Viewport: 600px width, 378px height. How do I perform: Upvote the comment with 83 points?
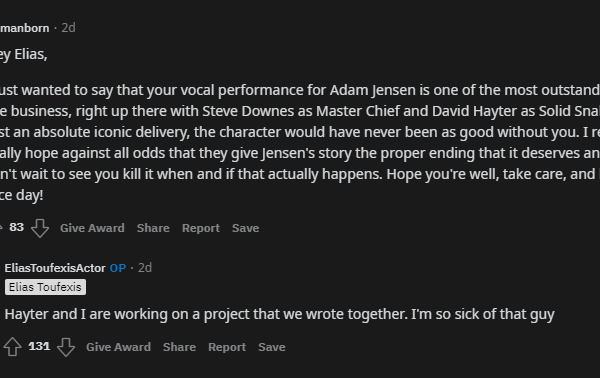pyautogui.click(x=1, y=228)
